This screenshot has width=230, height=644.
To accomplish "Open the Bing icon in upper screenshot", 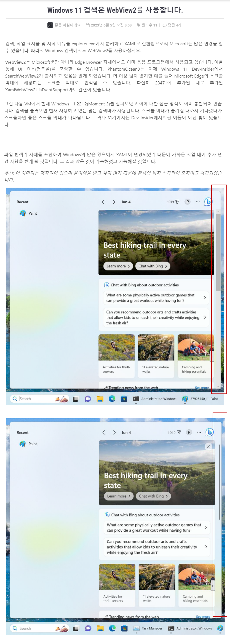I will (x=208, y=202).
